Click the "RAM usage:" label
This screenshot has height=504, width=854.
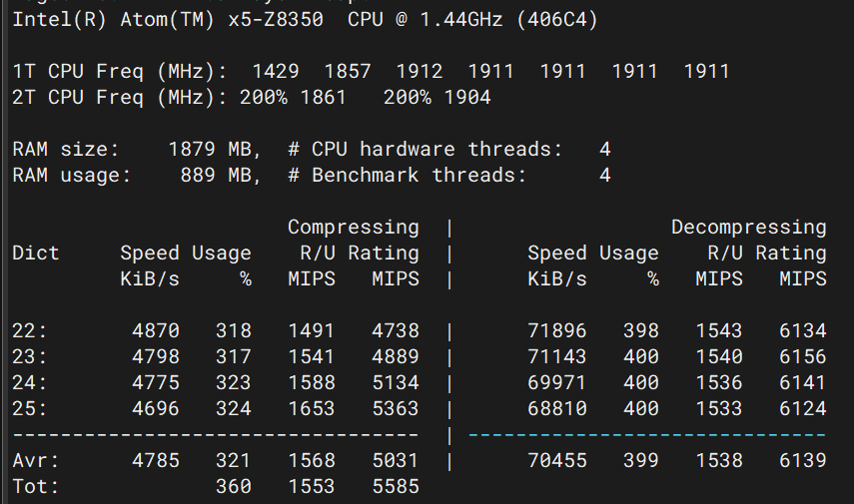[71, 176]
